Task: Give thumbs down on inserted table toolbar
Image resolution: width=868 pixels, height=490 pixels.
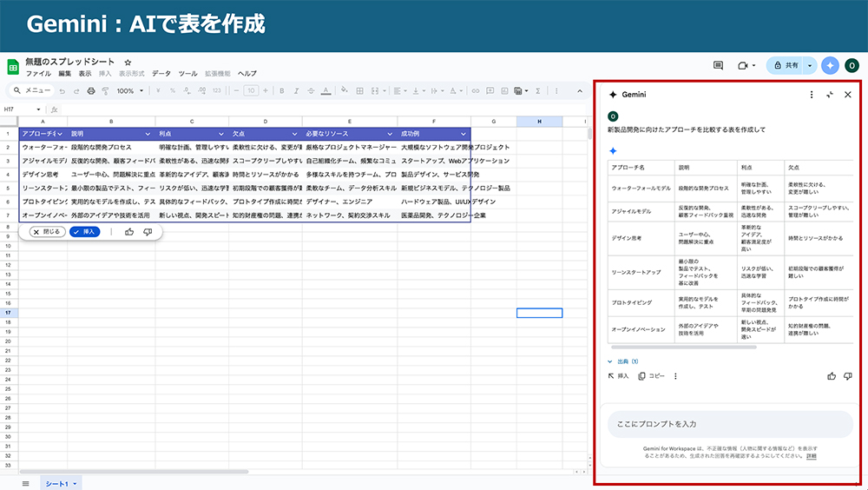Action: coord(148,232)
